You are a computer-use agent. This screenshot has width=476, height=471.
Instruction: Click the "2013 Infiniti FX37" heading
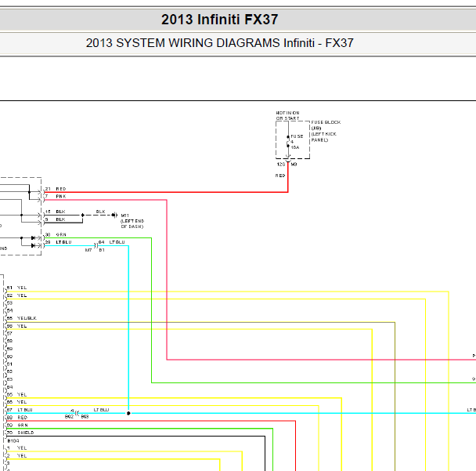point(219,20)
